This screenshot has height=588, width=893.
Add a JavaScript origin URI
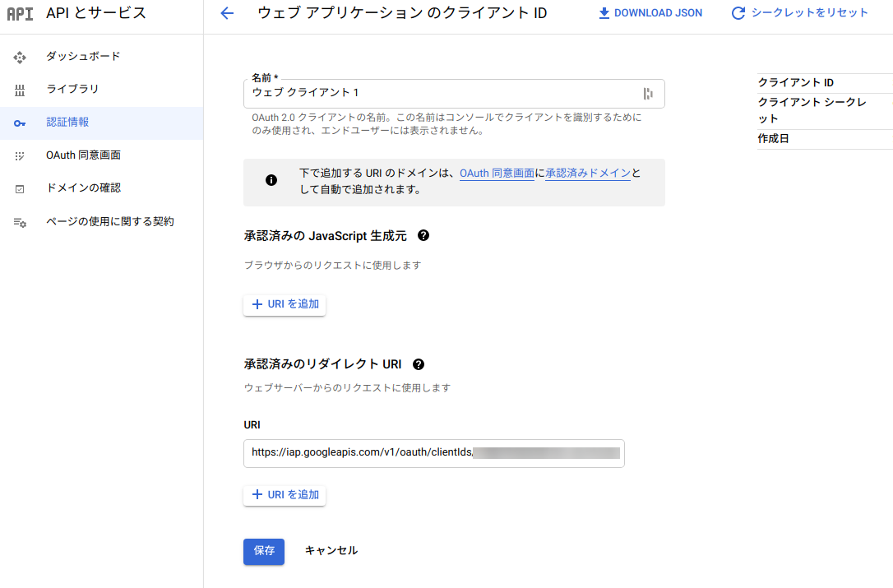coord(284,303)
